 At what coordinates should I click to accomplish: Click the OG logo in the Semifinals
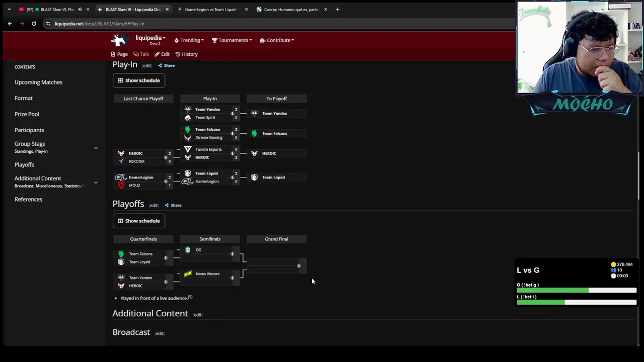tap(188, 250)
